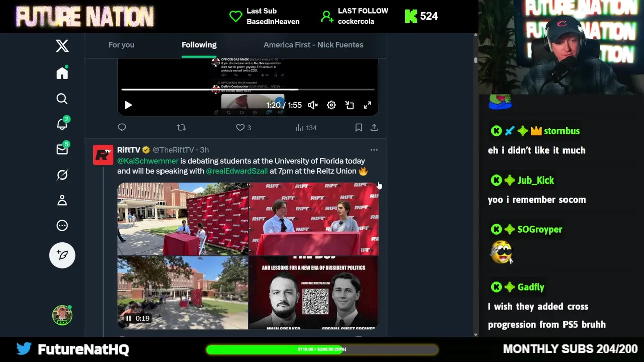Open Explore search magnifier icon
Viewport: 644px width, 362px height.
tap(62, 99)
